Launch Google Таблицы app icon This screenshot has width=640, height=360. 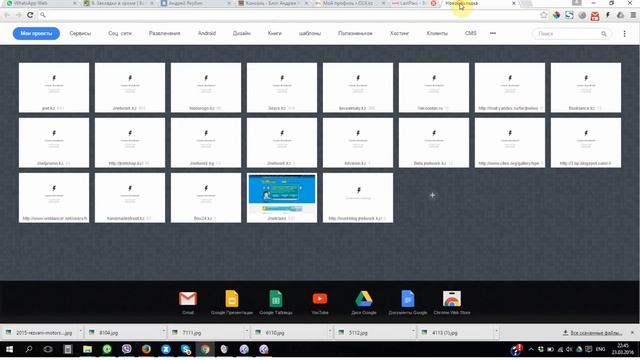[x=276, y=299]
